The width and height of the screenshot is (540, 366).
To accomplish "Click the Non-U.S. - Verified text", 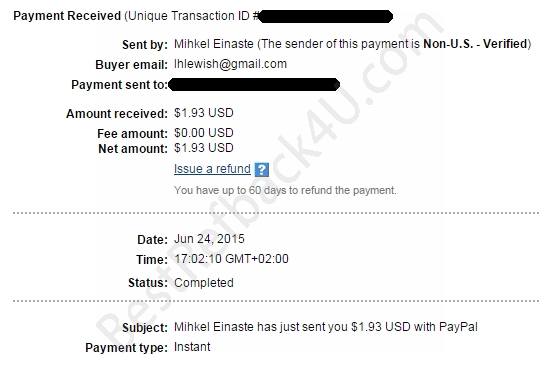I will click(475, 44).
